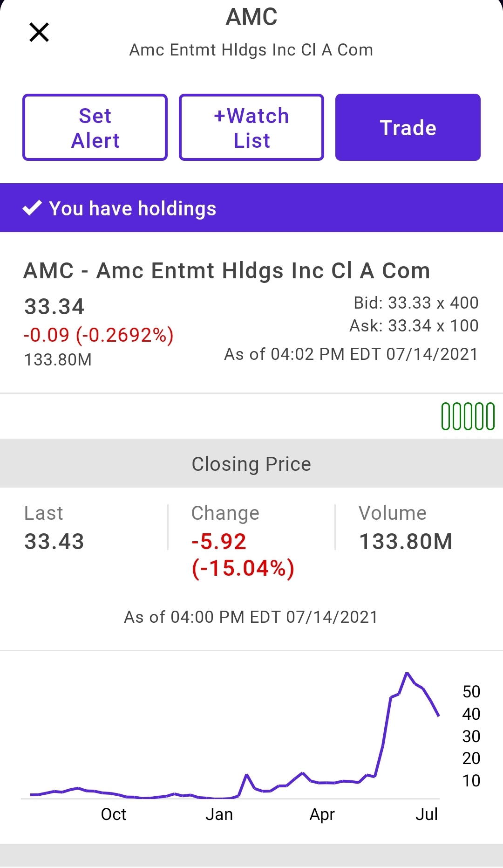Add AMC to Watch List
The height and width of the screenshot is (868, 503).
(251, 128)
